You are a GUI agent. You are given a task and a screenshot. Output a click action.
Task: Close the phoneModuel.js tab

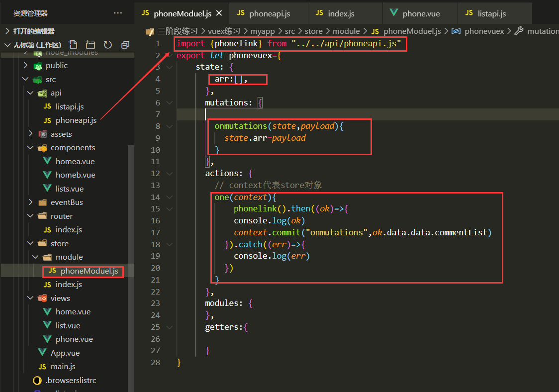(219, 13)
